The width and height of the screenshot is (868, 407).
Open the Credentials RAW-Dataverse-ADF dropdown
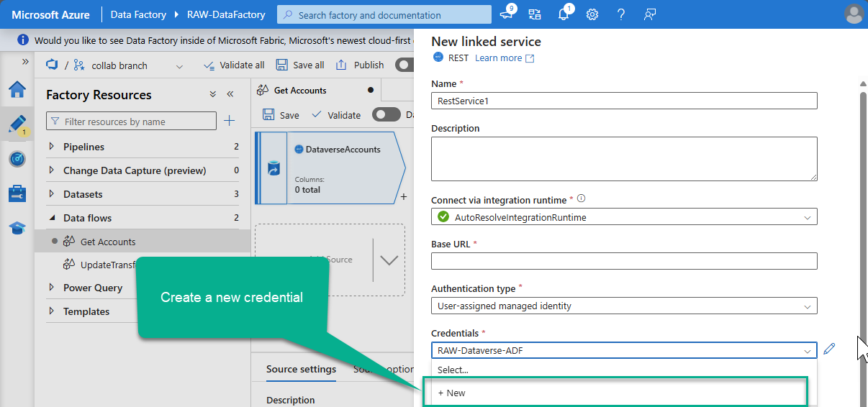tap(624, 350)
